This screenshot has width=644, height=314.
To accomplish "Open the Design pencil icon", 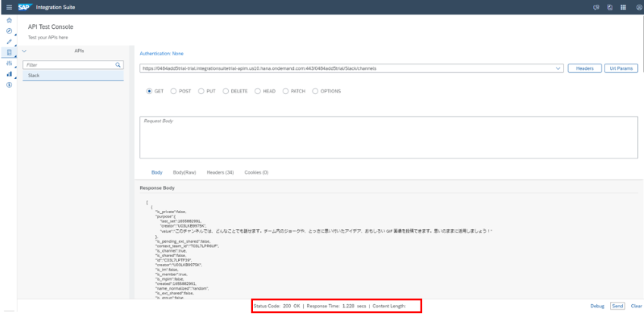I will (9, 42).
